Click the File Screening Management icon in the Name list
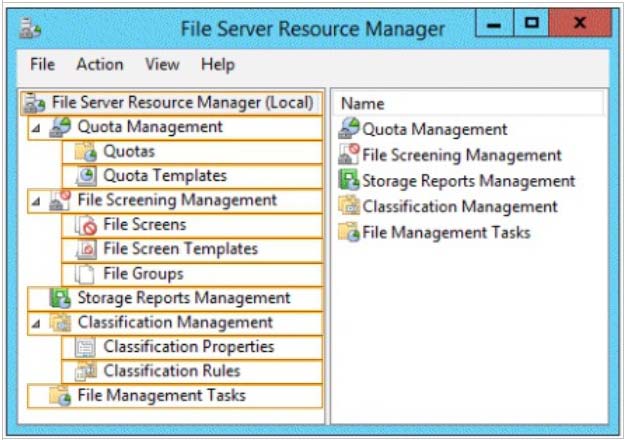 coord(349,154)
